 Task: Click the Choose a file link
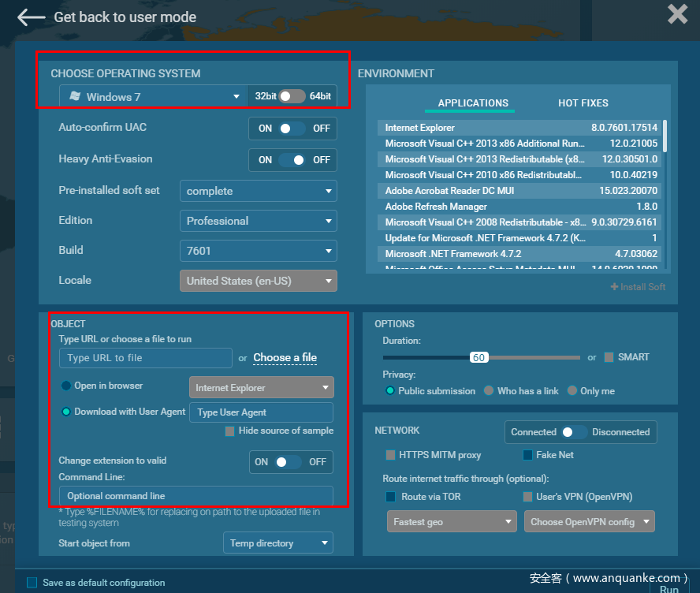(x=285, y=358)
